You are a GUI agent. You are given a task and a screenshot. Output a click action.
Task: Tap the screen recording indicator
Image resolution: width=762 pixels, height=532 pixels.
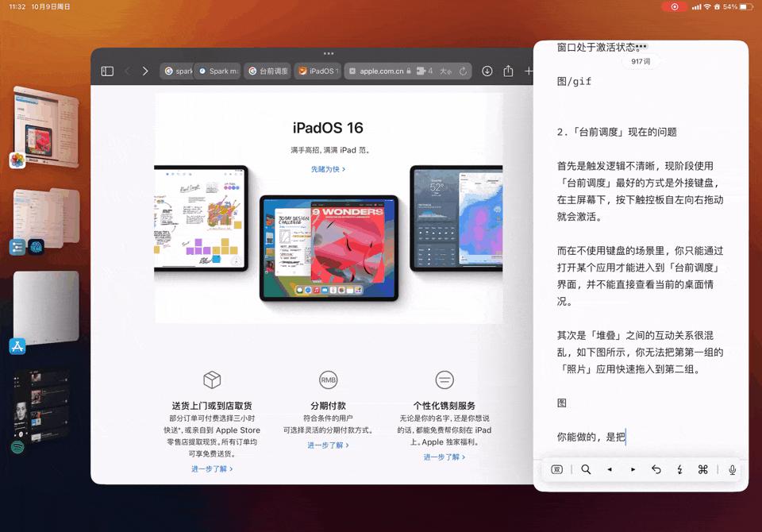675,7
